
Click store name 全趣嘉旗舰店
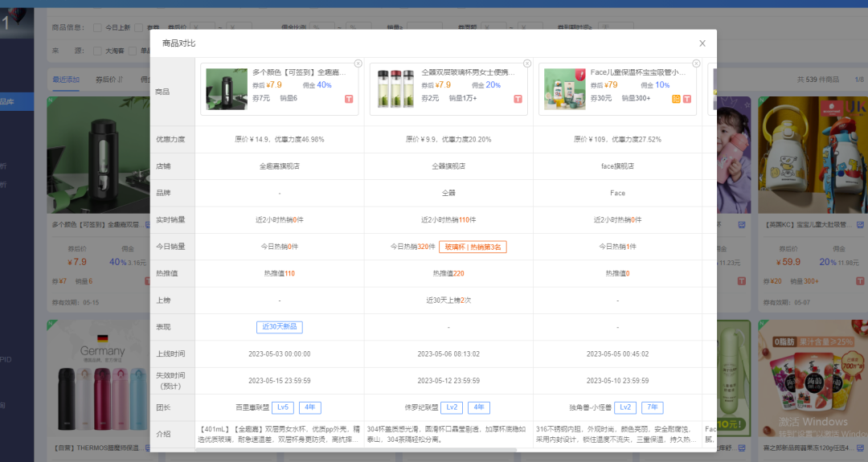tap(280, 166)
